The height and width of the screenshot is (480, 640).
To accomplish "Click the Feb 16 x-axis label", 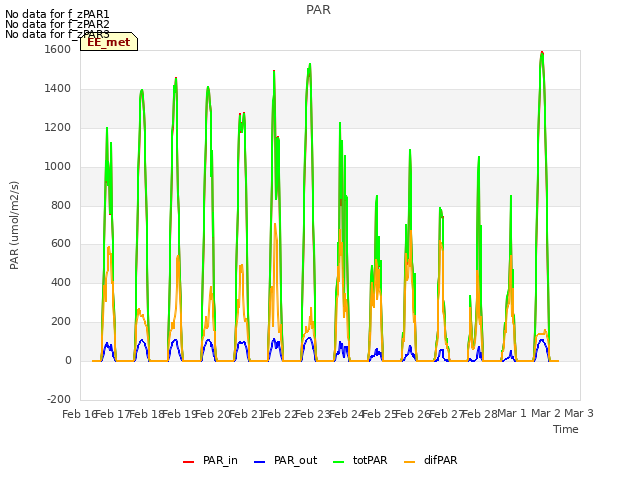I will coord(79,414).
